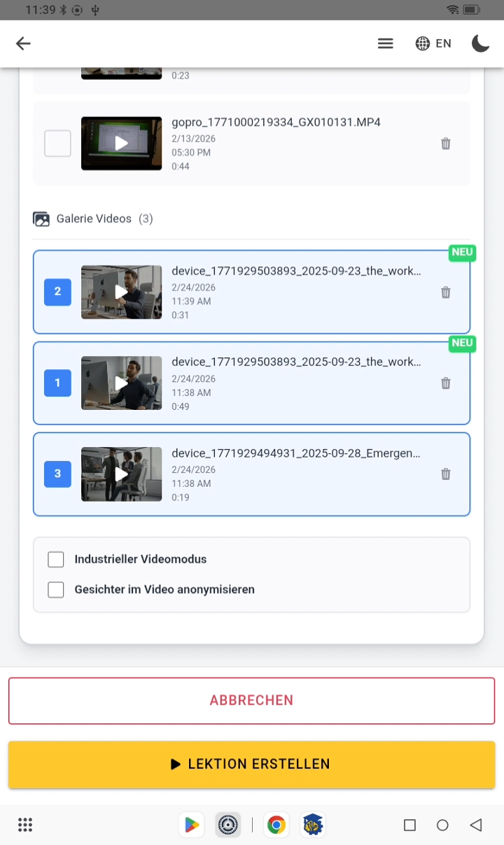Enable Industrieller Videomodus checkbox
Viewport: 504px width, 845px height.
56,559
